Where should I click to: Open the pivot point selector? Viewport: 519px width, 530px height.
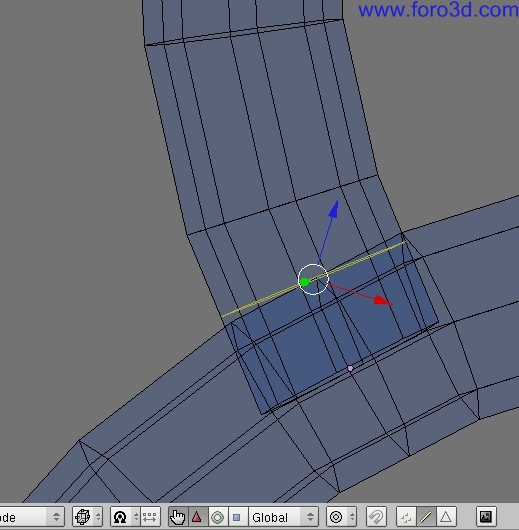[x=125, y=517]
